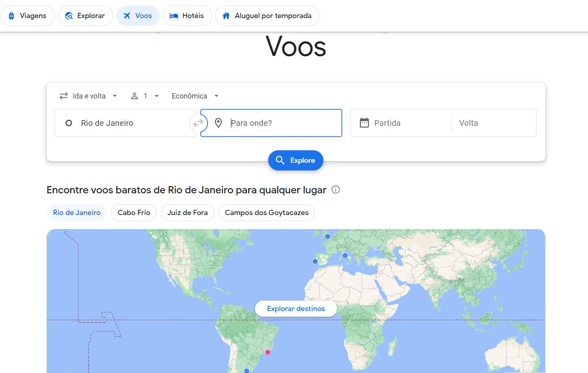Click the blue marker over Italy

(x=345, y=256)
